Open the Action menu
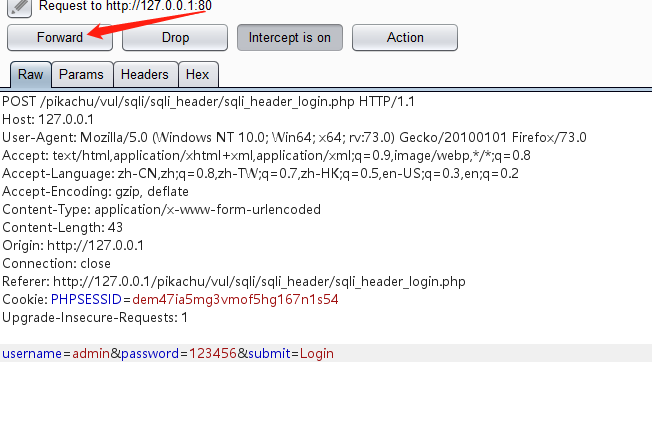This screenshot has height=436, width=652. pyautogui.click(x=405, y=37)
